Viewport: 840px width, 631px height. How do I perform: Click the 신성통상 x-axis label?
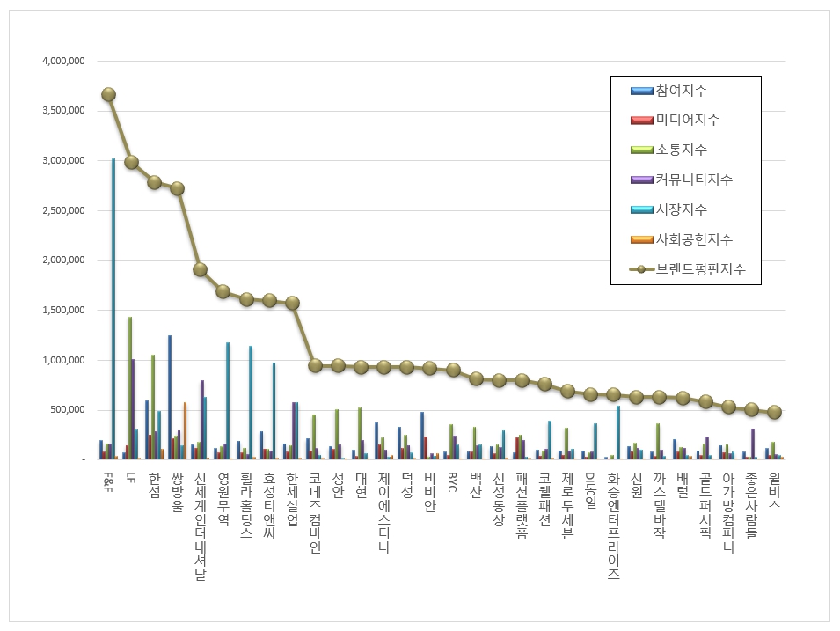click(499, 499)
